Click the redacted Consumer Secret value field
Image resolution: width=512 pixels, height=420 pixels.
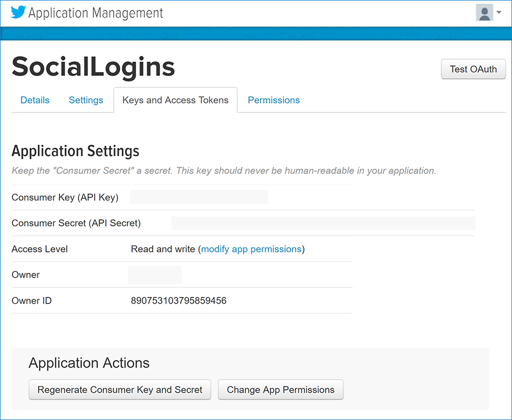(323, 223)
